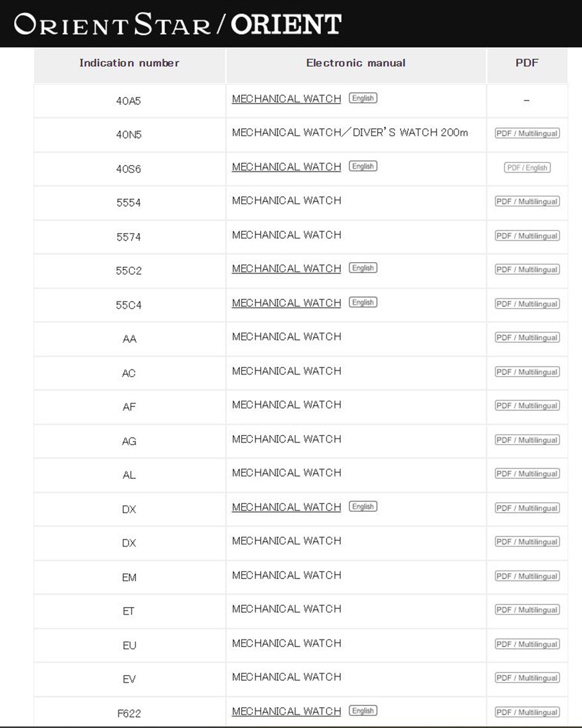Open PDF / Multilingual for 5554
The image size is (582, 728).
click(x=527, y=201)
